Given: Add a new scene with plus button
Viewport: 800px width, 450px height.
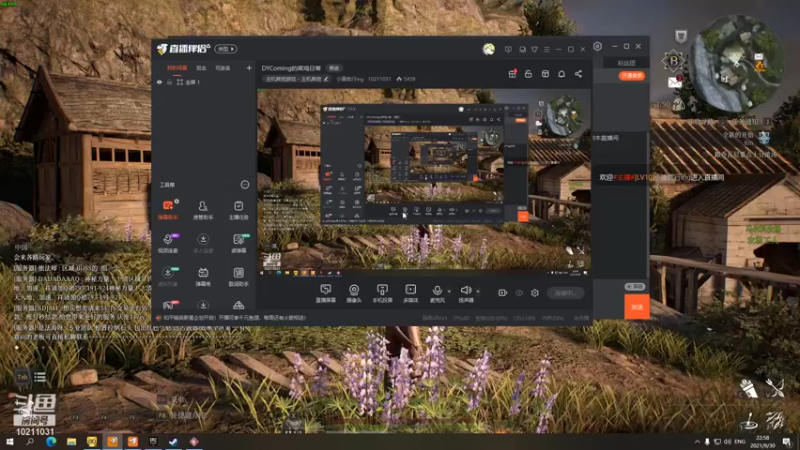Looking at the screenshot, I should [x=249, y=68].
